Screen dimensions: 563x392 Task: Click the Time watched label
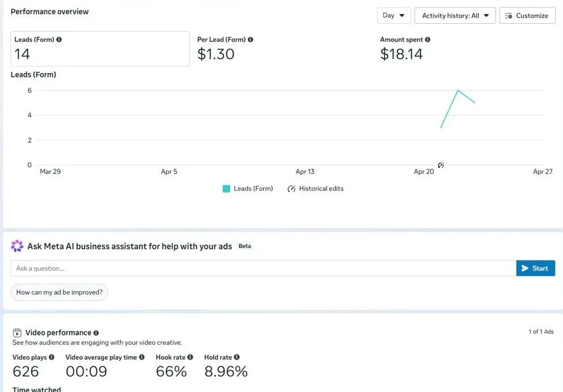point(37,389)
